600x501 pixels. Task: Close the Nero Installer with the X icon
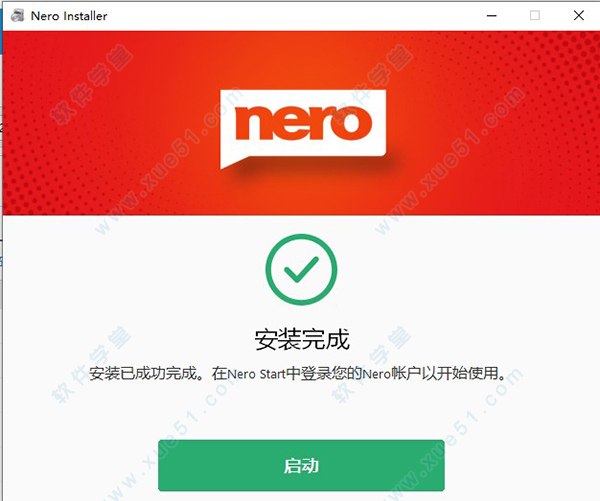579,16
